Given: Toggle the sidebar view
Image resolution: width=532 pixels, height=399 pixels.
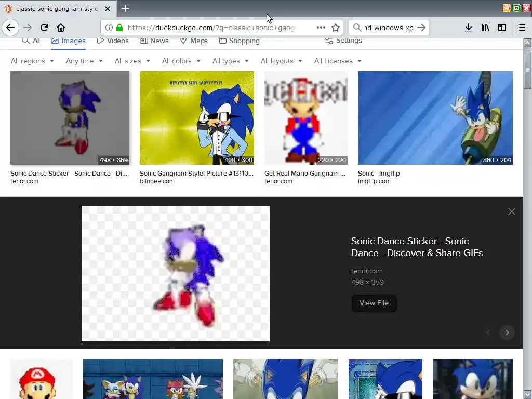Looking at the screenshot, I should (x=502, y=28).
